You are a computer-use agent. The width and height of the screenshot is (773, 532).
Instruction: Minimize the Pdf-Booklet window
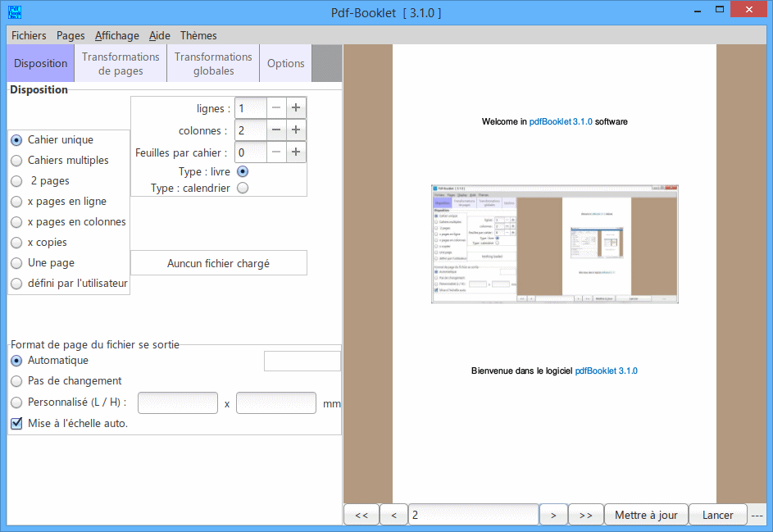point(698,10)
